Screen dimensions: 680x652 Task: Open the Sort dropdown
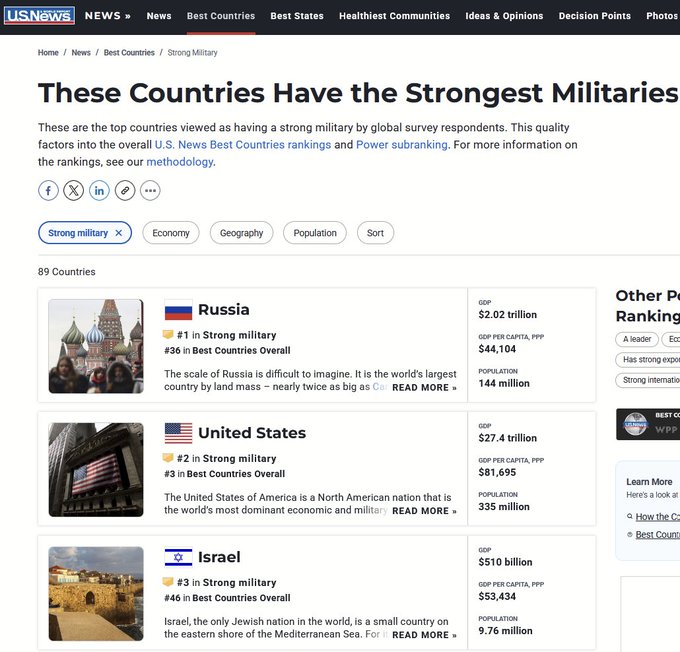pos(375,233)
